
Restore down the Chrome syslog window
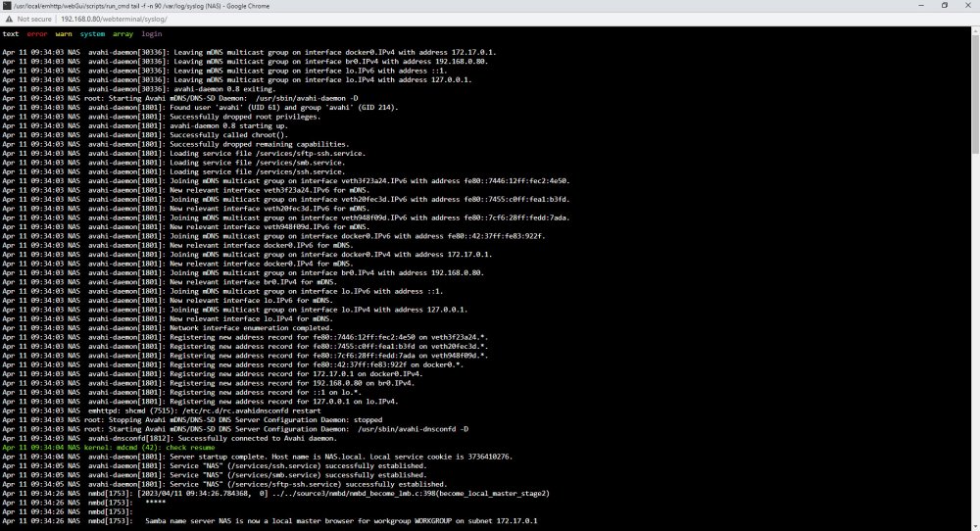(x=945, y=6)
